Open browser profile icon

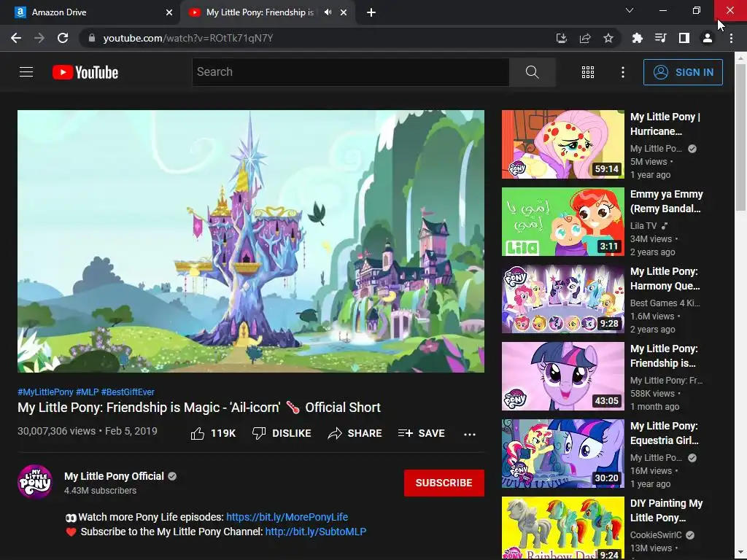708,38
